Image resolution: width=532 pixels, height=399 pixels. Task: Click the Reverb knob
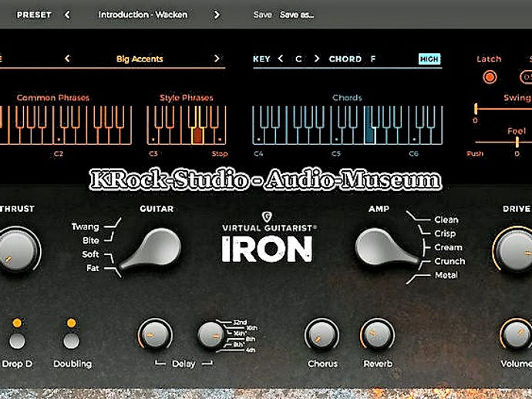point(377,334)
